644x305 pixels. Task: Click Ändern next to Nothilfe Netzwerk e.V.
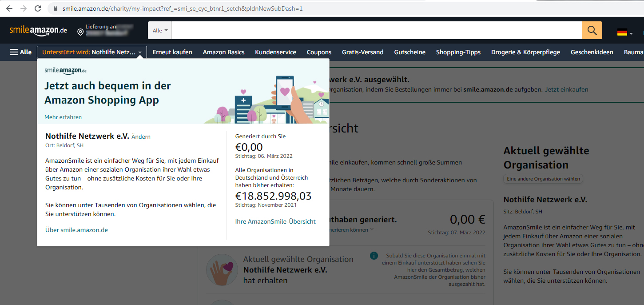coord(141,136)
